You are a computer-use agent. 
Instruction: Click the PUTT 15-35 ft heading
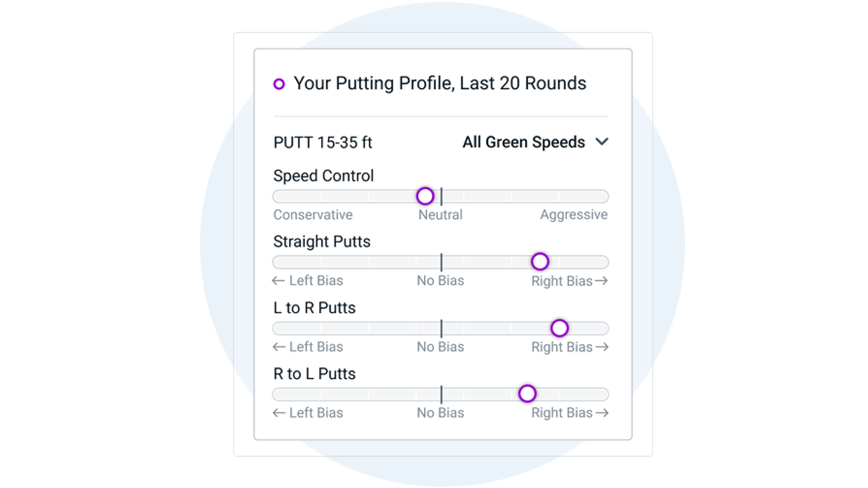click(x=323, y=142)
